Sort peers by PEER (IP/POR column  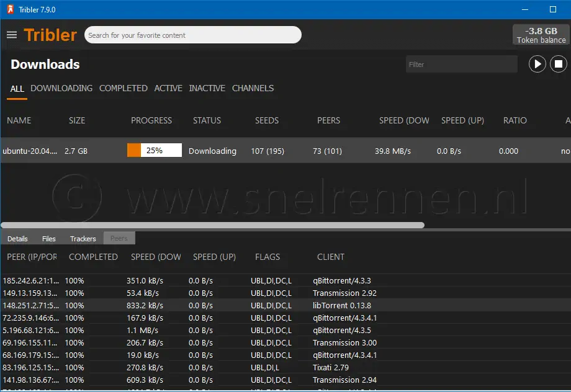(32, 257)
